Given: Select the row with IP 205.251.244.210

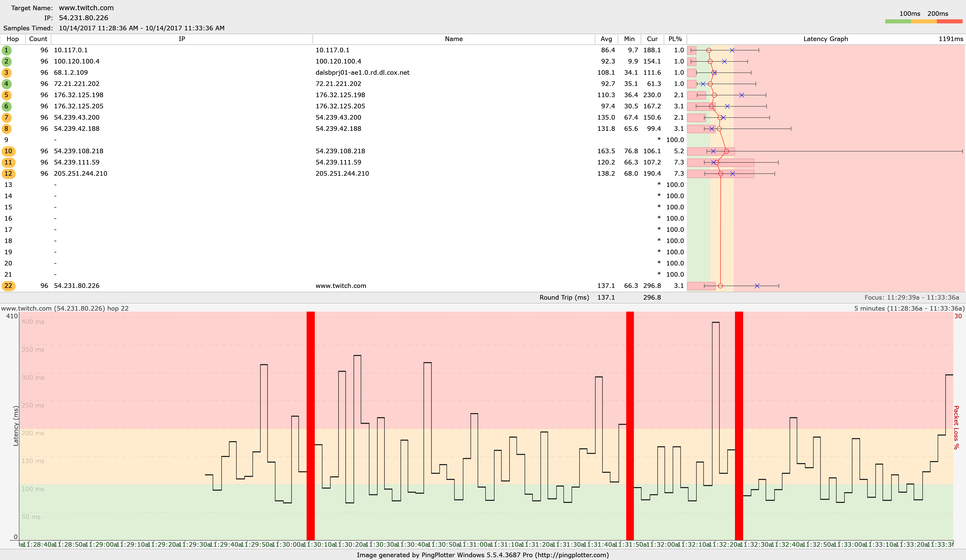Looking at the screenshot, I should click(80, 173).
